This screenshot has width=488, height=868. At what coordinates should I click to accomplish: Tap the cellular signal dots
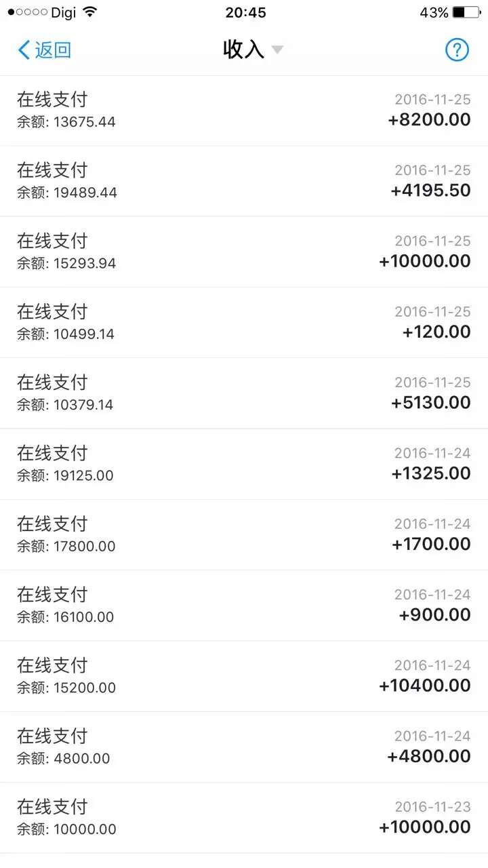pyautogui.click(x=27, y=12)
